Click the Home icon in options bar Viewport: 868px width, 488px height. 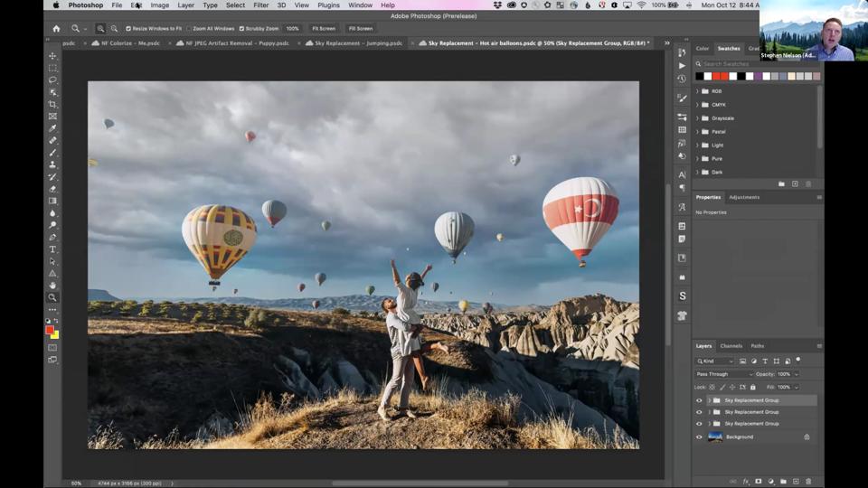56,28
